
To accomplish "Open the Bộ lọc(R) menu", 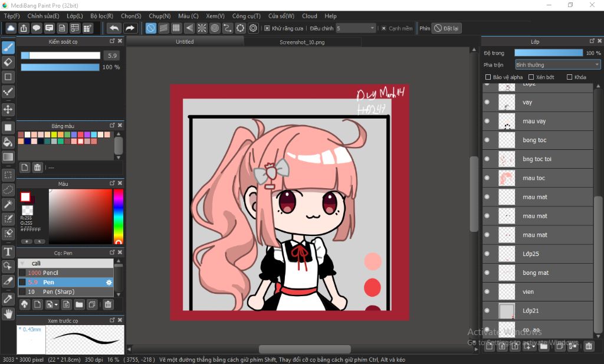I will [x=101, y=16].
